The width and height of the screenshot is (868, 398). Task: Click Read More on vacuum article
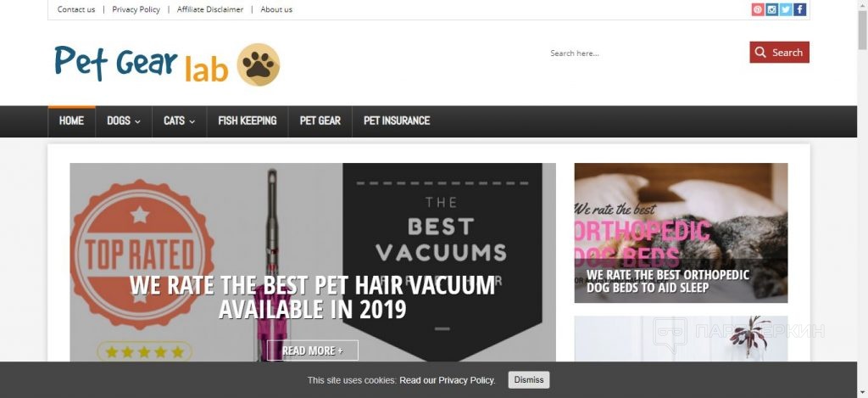(313, 350)
